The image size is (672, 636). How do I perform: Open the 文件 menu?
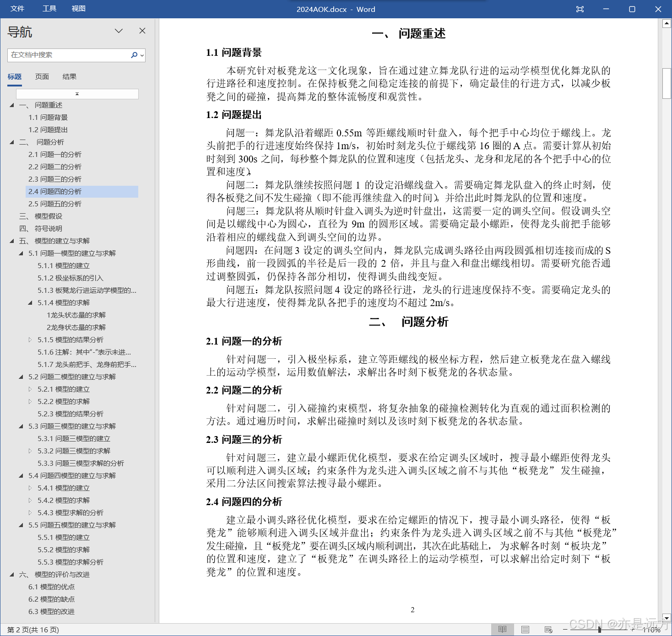click(x=17, y=9)
